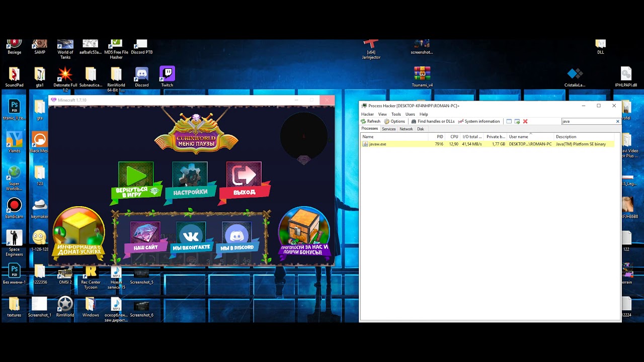Switch to the Network tab
The height and width of the screenshot is (362, 644).
click(406, 129)
